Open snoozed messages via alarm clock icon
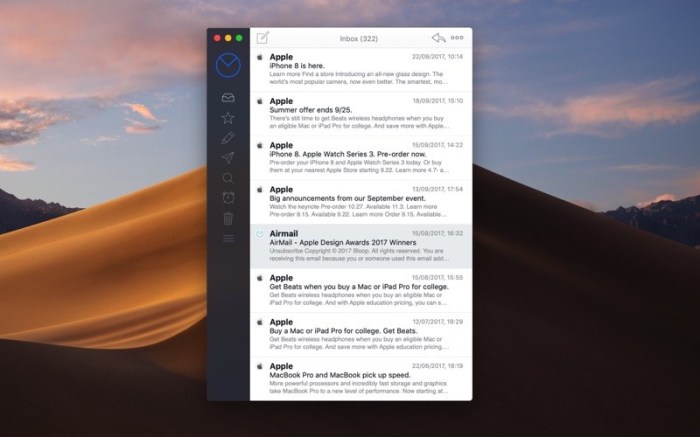Viewport: 700px width, 437px height. click(228, 197)
